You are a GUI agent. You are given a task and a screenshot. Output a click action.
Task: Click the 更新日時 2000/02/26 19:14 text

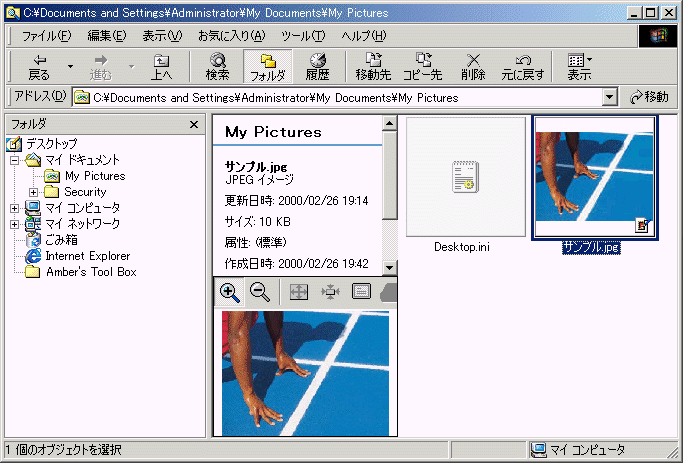[x=296, y=201]
